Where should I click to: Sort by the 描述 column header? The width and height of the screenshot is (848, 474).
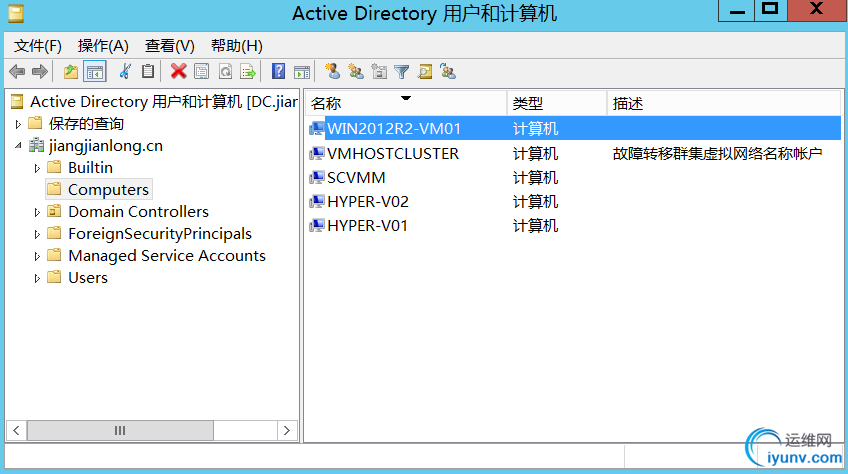pyautogui.click(x=724, y=103)
